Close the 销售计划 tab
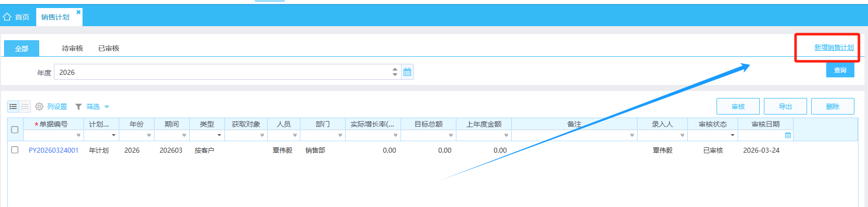 (x=78, y=12)
